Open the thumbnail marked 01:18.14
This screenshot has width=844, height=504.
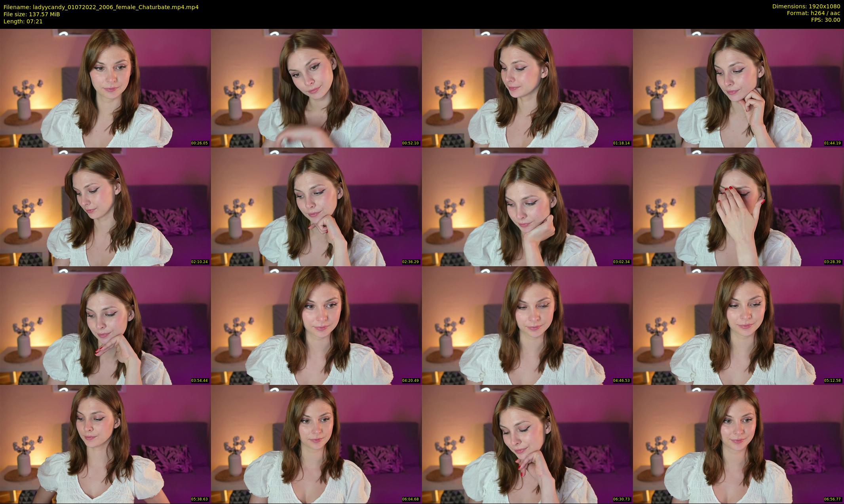pyautogui.click(x=527, y=88)
